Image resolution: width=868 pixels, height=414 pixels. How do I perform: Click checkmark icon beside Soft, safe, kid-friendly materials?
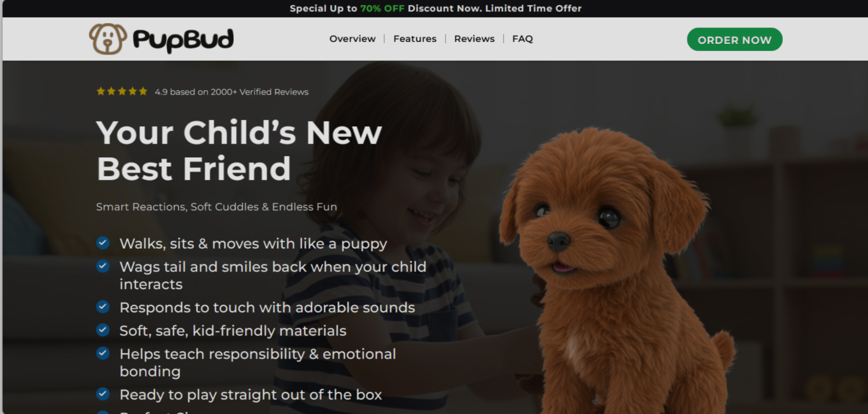pos(103,330)
